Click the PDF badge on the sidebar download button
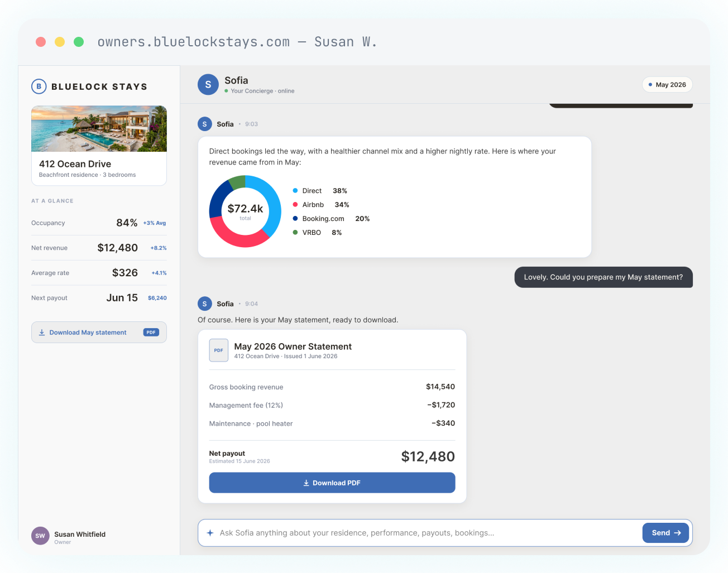The width and height of the screenshot is (728, 573). coord(151,332)
